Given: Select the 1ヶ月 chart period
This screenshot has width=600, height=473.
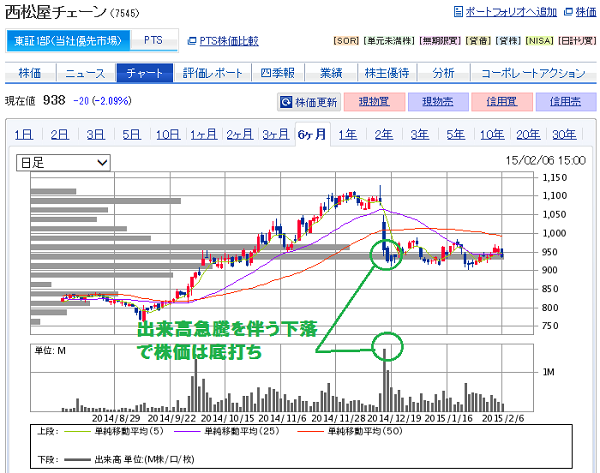Looking at the screenshot, I should click(204, 135).
